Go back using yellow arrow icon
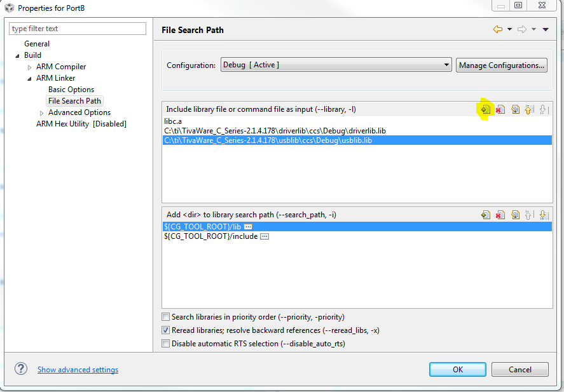The image size is (564, 392). pos(498,29)
